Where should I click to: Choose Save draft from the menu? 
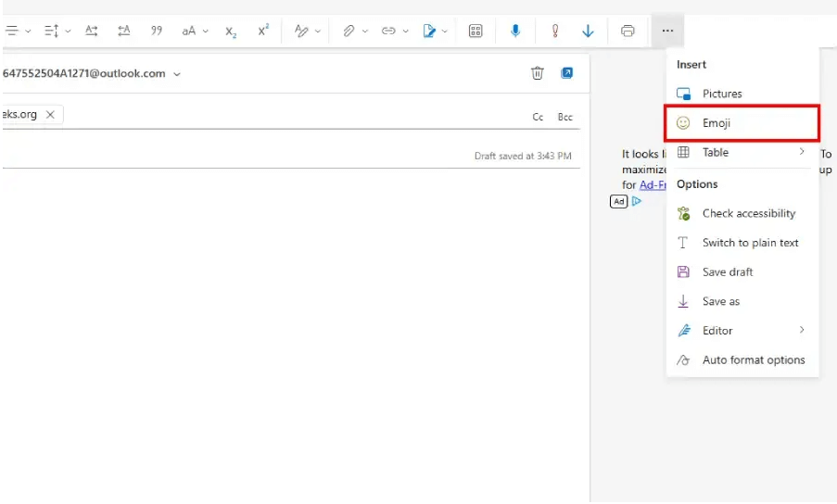coord(742,272)
